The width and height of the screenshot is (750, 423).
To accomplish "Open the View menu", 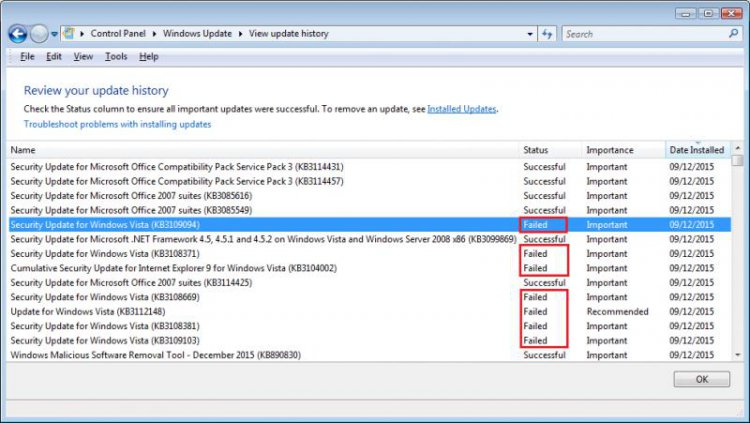I will [x=83, y=56].
